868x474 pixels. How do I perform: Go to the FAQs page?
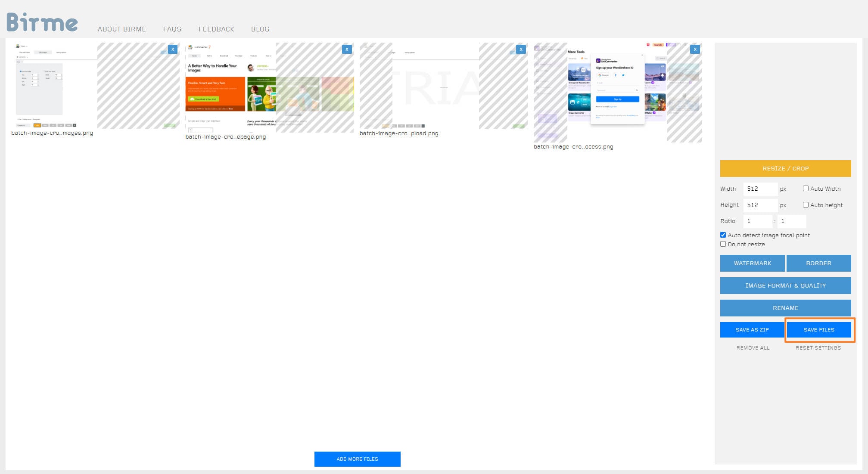click(x=172, y=29)
